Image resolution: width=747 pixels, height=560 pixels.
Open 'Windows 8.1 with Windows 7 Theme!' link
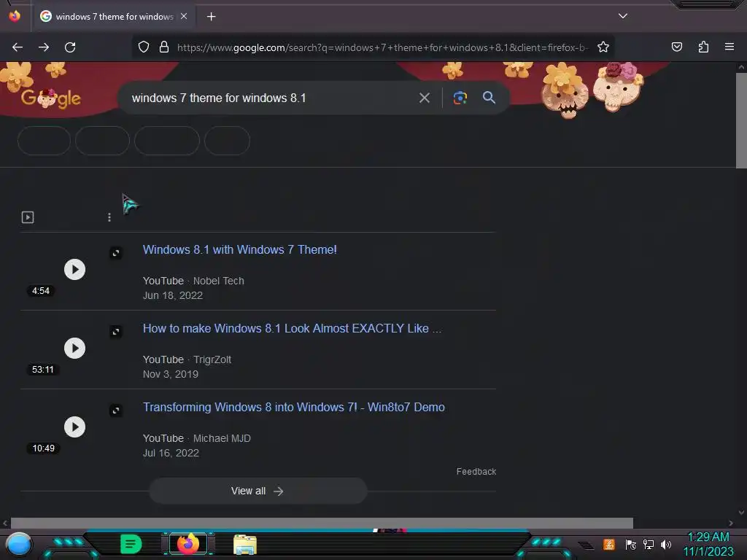coord(239,249)
